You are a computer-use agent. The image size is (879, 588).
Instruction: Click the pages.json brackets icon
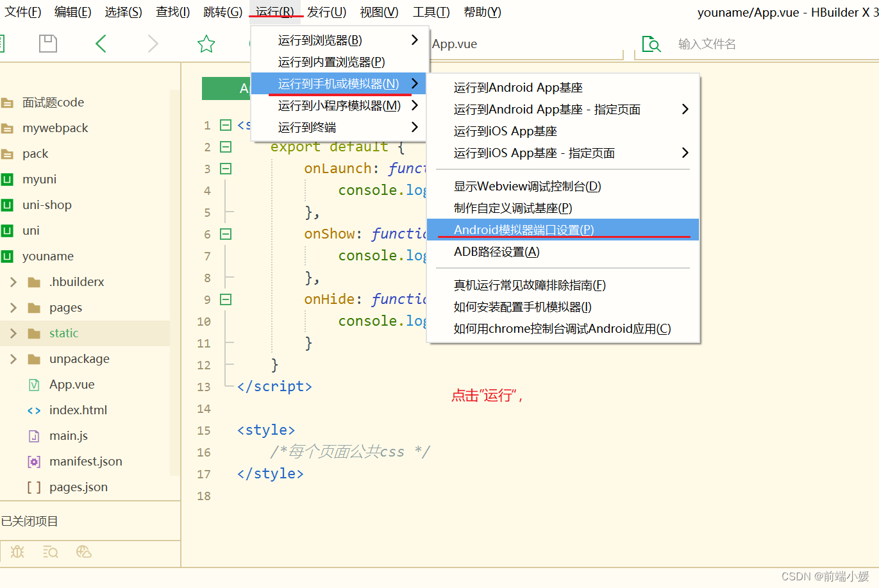click(34, 487)
